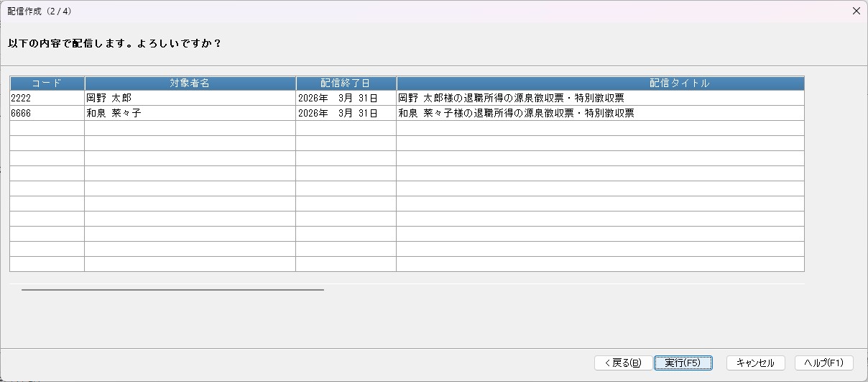Viewport: 868px width, 382px height.
Task: Click the 配信タイトル column header
Action: [x=600, y=83]
